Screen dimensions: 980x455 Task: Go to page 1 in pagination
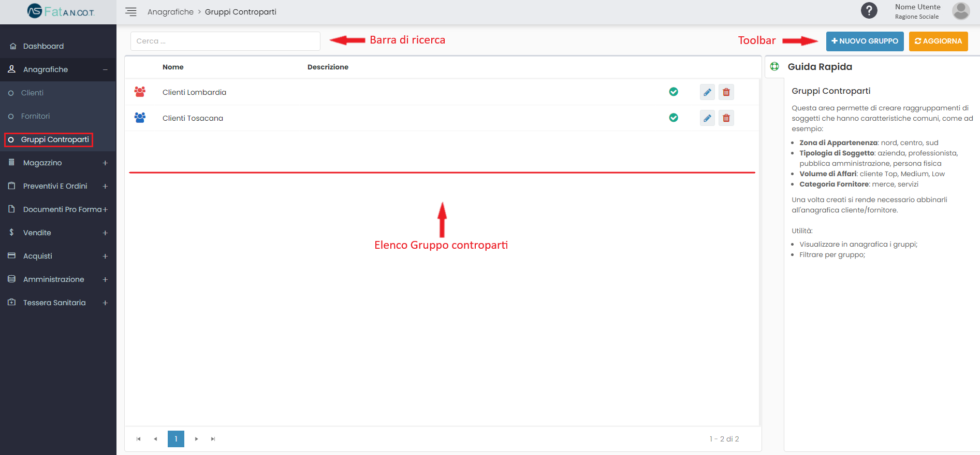click(x=176, y=438)
